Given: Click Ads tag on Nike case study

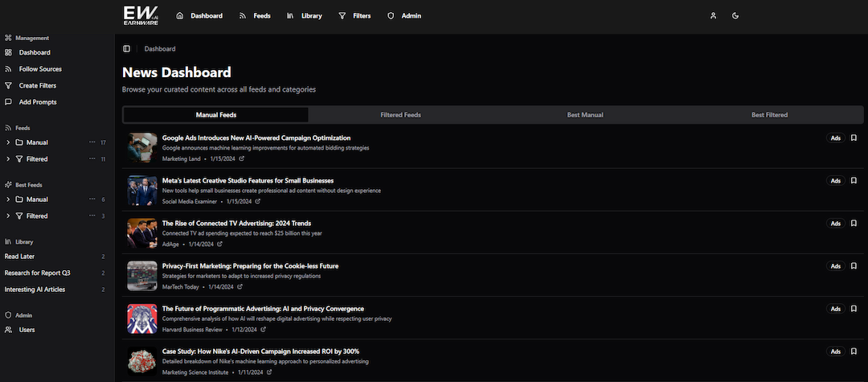Looking at the screenshot, I should [x=835, y=351].
